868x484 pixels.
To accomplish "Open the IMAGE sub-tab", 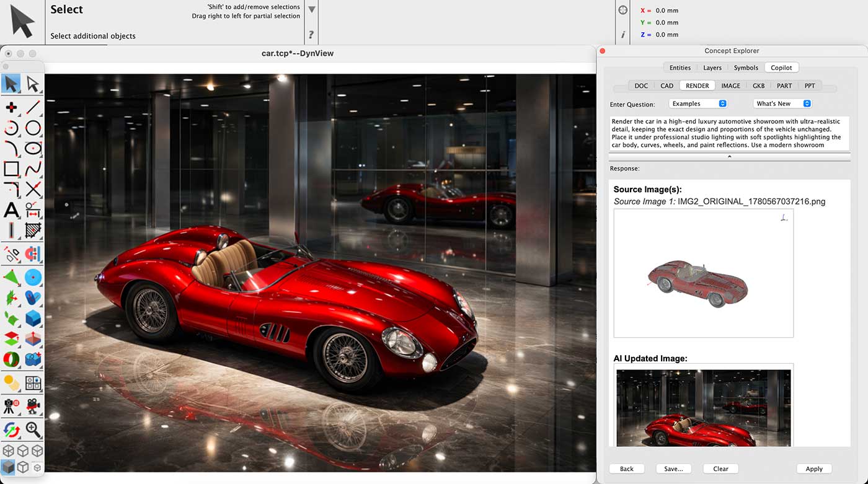I will click(x=730, y=86).
